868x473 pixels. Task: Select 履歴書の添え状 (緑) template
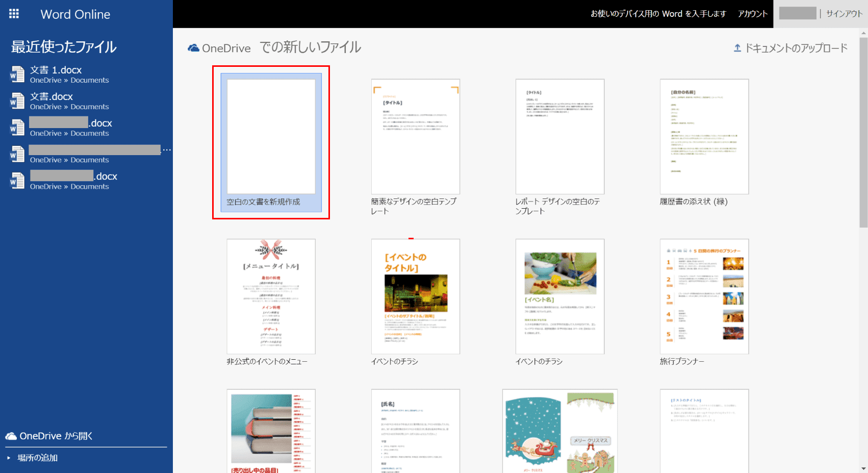[x=704, y=136]
